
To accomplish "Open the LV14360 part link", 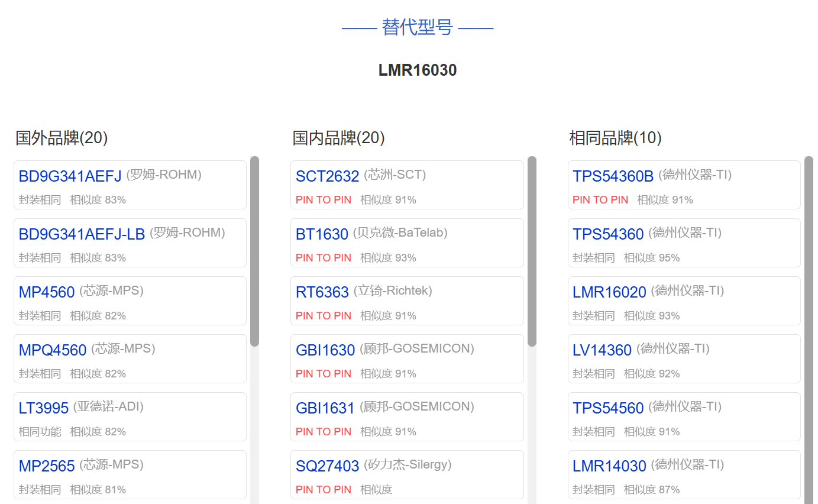I will 602,350.
